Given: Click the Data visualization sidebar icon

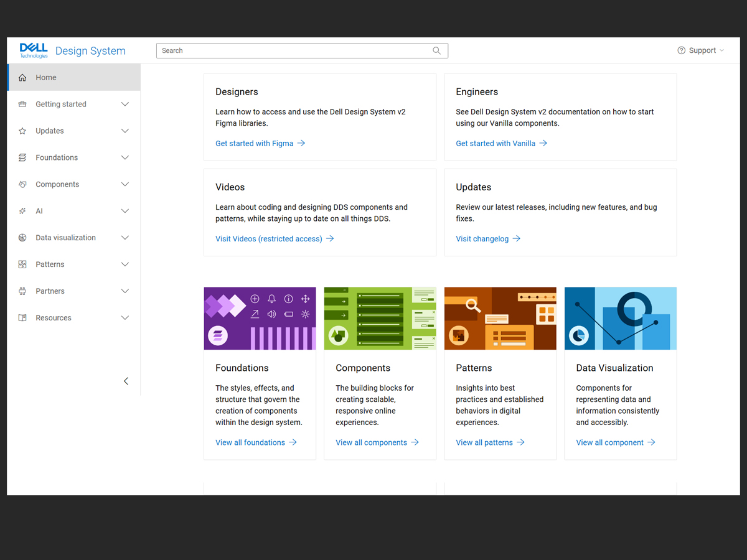Looking at the screenshot, I should coord(22,238).
